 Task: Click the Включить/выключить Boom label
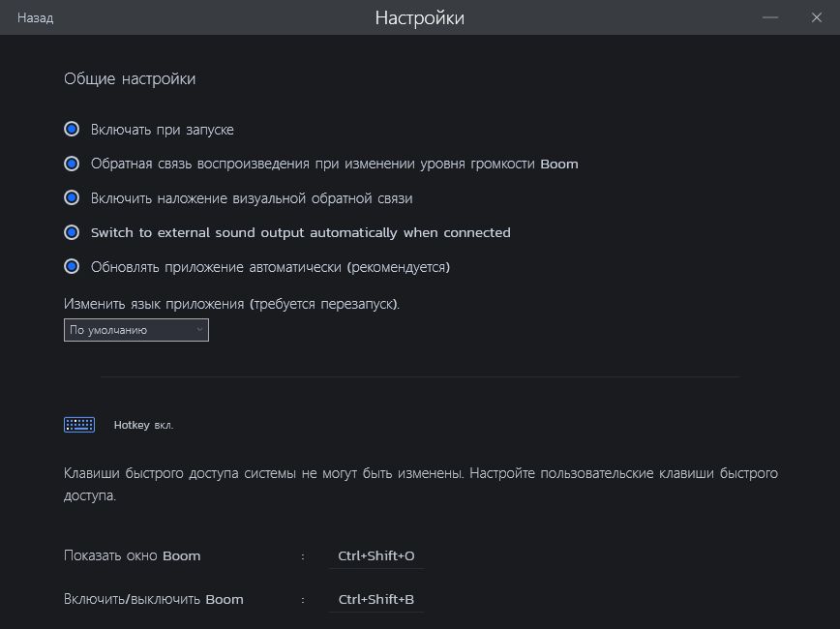coord(154,600)
